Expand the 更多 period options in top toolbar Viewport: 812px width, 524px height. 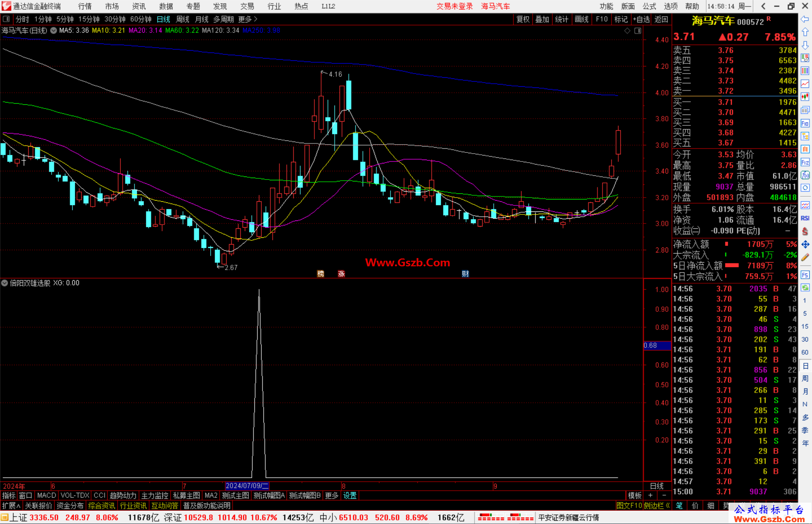248,19
